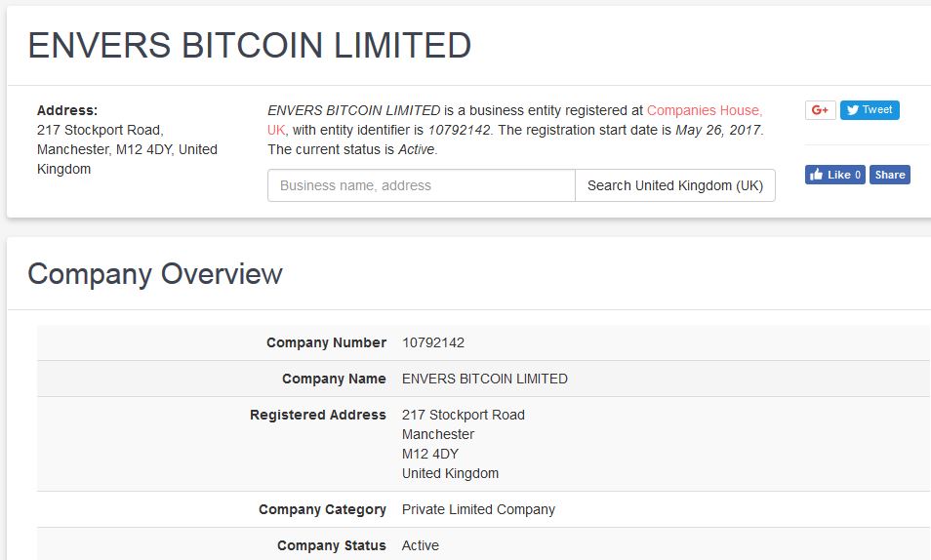Screen dimensions: 931x560
Task: Click Search United Kingdom (UK) button
Action: (675, 185)
